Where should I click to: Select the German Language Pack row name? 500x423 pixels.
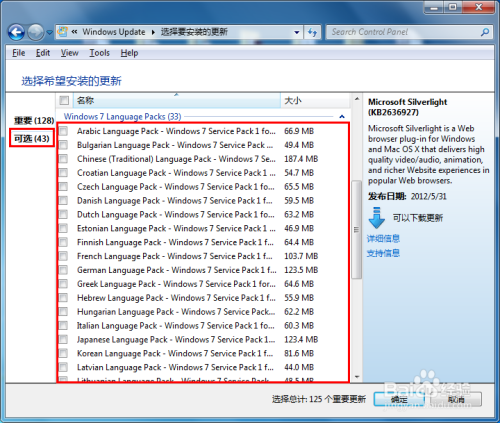[176, 270]
